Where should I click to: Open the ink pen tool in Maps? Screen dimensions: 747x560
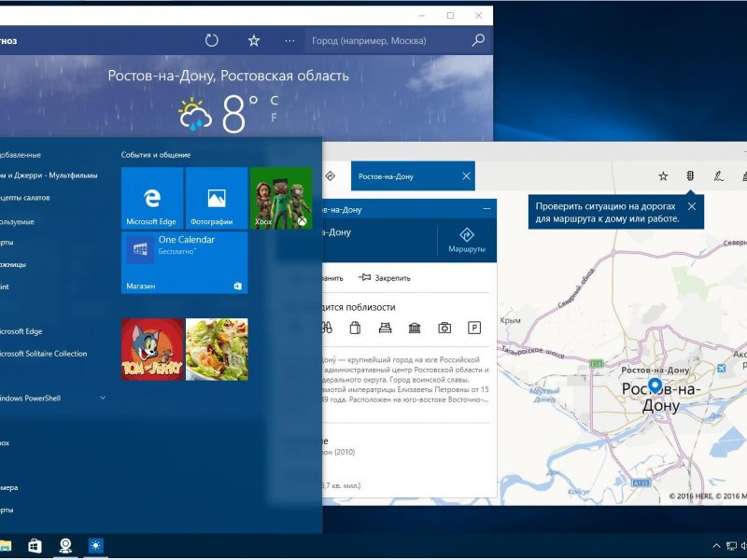(x=719, y=176)
